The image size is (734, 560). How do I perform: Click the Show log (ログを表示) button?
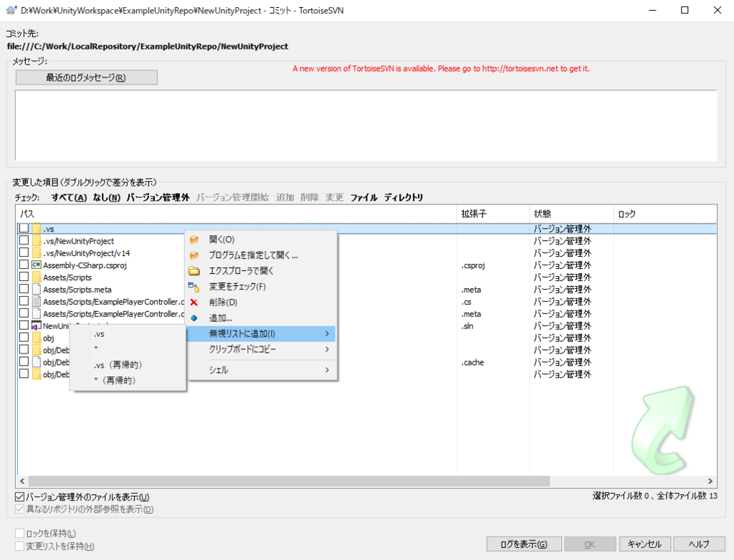point(524,544)
